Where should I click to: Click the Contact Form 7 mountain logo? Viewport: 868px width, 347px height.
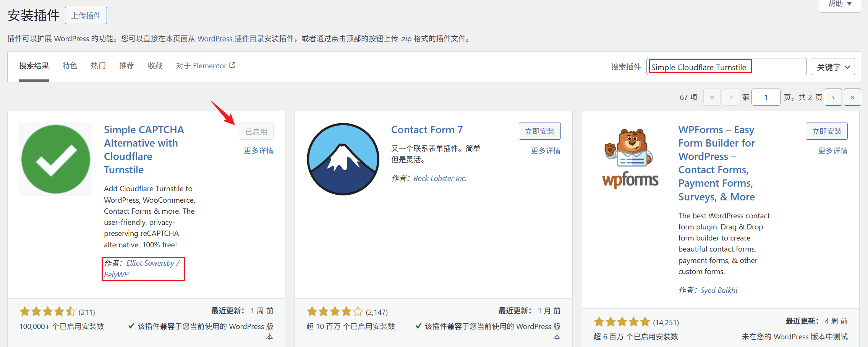343,159
